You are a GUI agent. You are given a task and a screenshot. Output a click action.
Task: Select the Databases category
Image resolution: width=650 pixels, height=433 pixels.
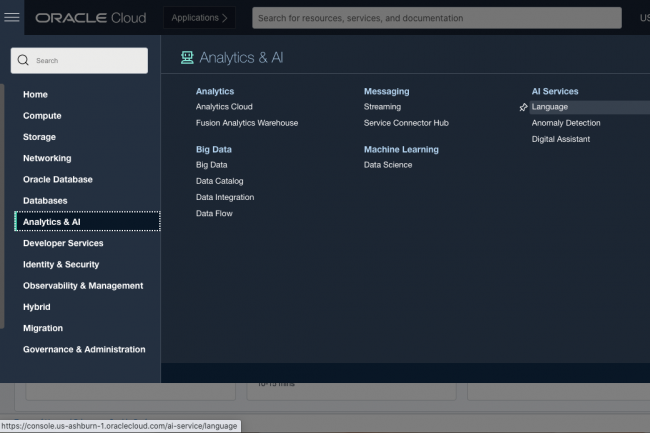tap(45, 201)
